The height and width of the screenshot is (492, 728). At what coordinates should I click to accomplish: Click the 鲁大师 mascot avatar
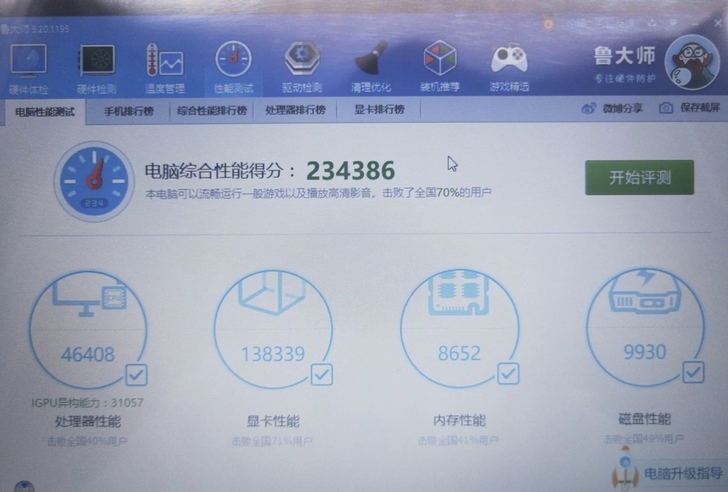(x=692, y=62)
